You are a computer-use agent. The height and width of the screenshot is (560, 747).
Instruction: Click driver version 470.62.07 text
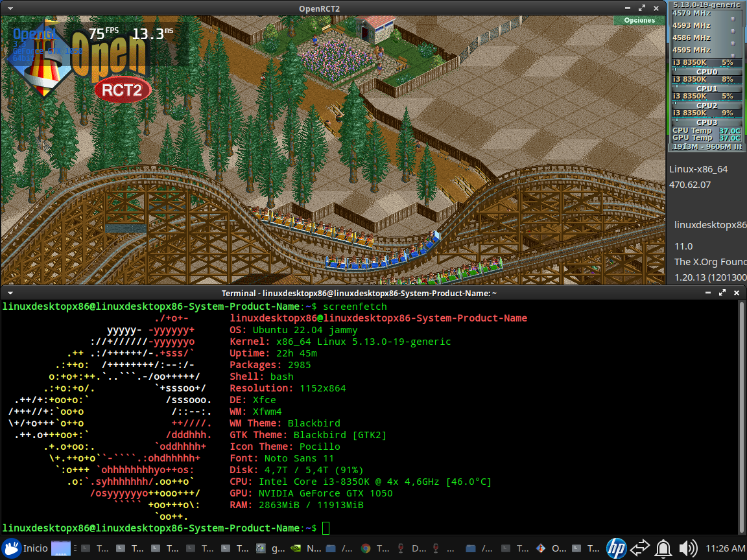tap(690, 185)
